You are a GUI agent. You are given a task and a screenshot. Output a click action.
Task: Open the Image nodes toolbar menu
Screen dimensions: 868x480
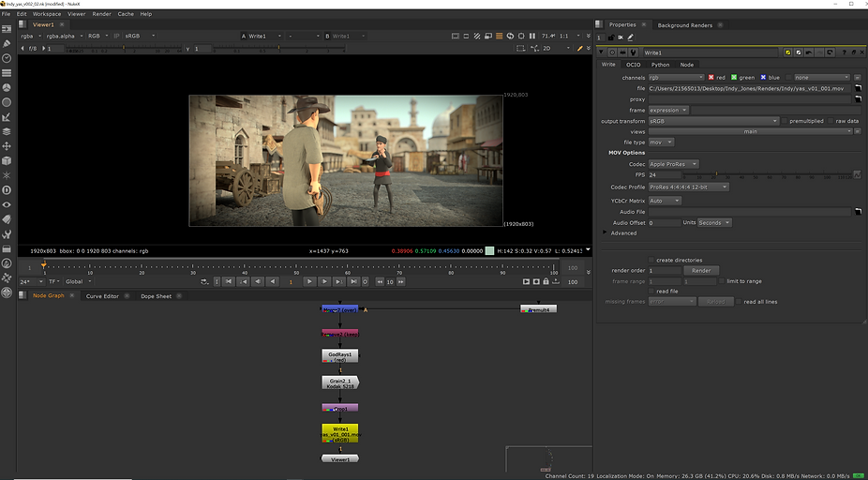point(7,28)
